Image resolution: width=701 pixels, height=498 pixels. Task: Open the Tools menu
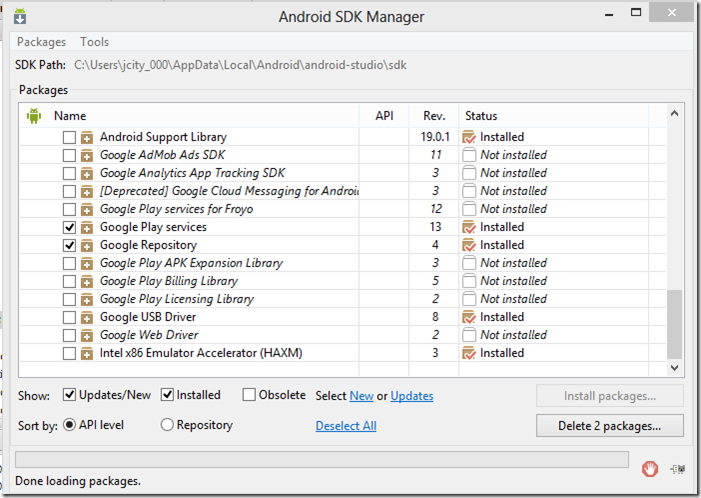point(94,42)
